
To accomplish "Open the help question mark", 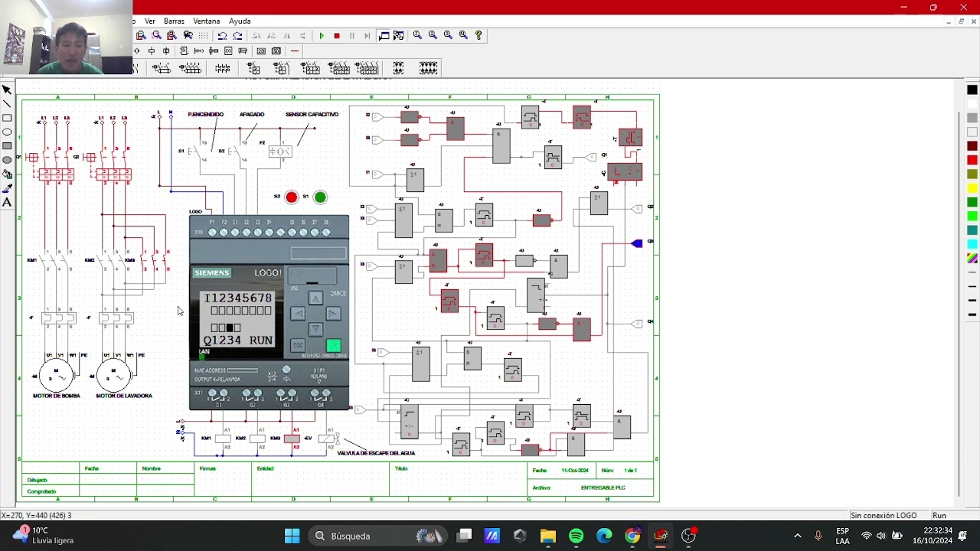I will pos(479,35).
